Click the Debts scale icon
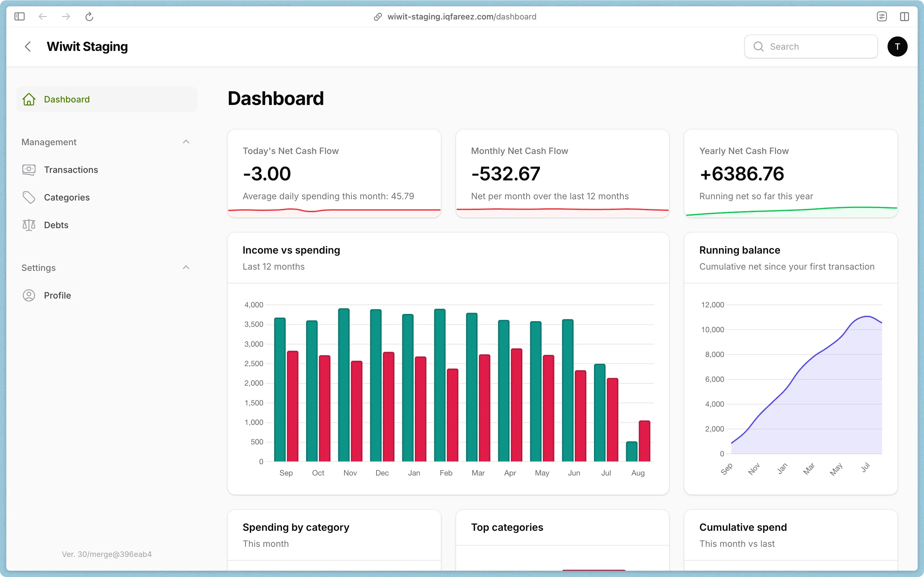 click(29, 225)
